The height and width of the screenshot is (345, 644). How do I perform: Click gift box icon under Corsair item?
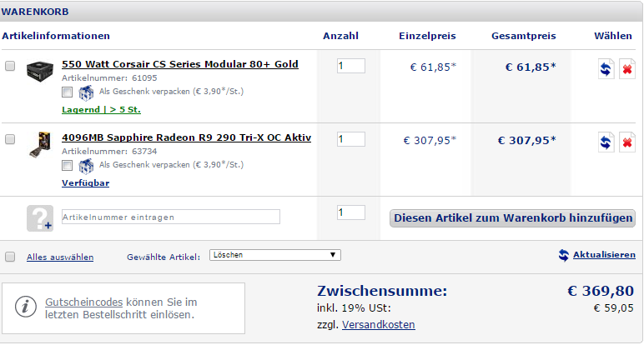click(86, 92)
